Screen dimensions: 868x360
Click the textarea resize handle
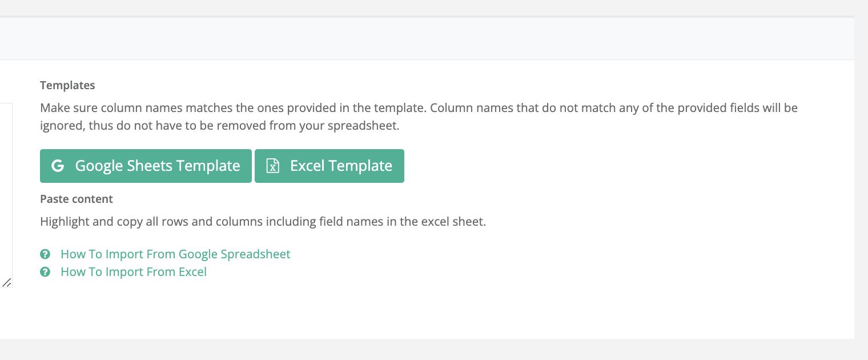(x=7, y=282)
